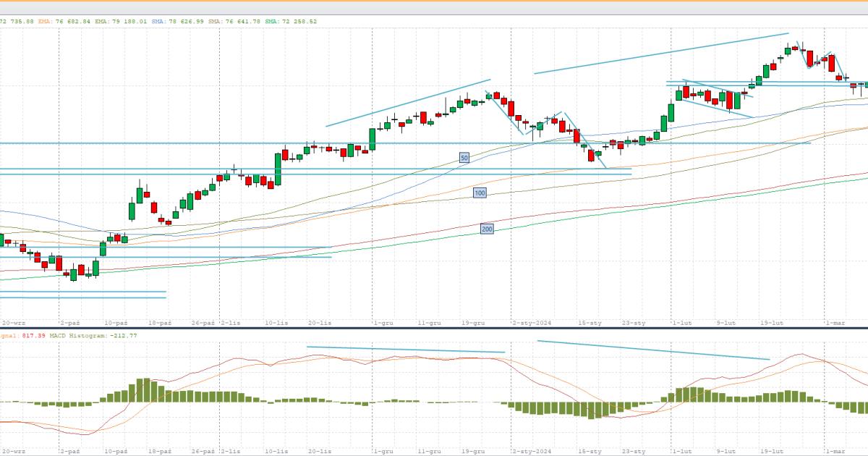The image size is (868, 456).
Task: Click the 100 moving average label
Action: coord(480,193)
